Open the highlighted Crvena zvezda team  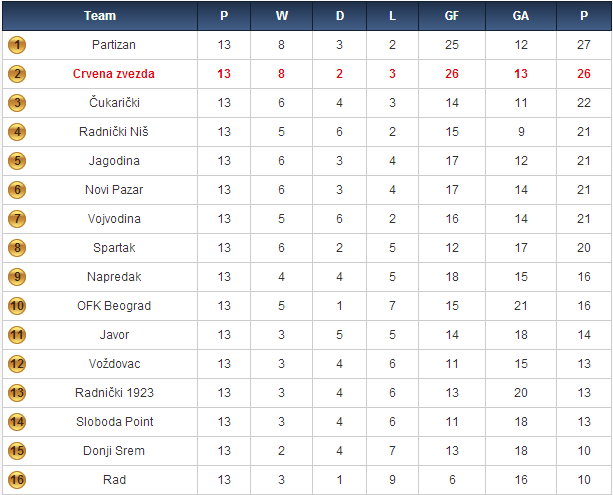[114, 74]
